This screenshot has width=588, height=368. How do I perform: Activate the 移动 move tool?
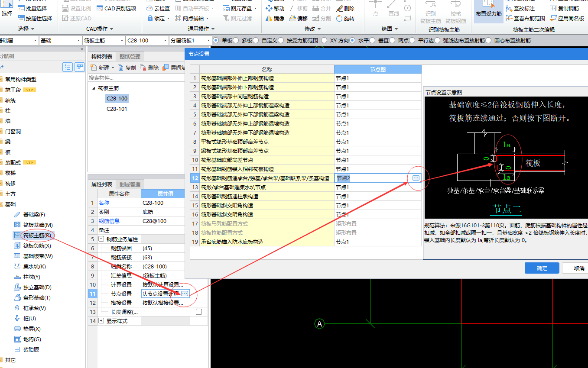[275, 8]
